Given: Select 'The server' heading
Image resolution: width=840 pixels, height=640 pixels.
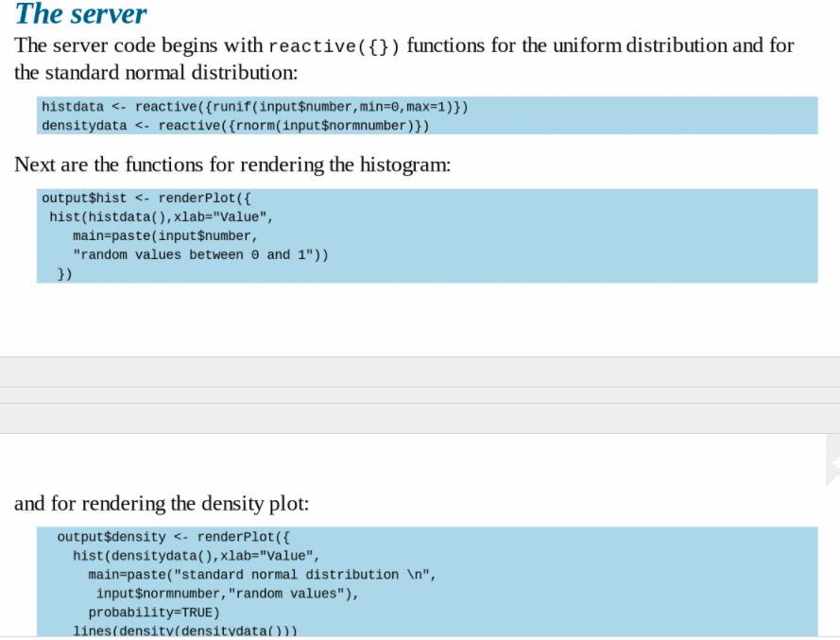Looking at the screenshot, I should click(79, 14).
